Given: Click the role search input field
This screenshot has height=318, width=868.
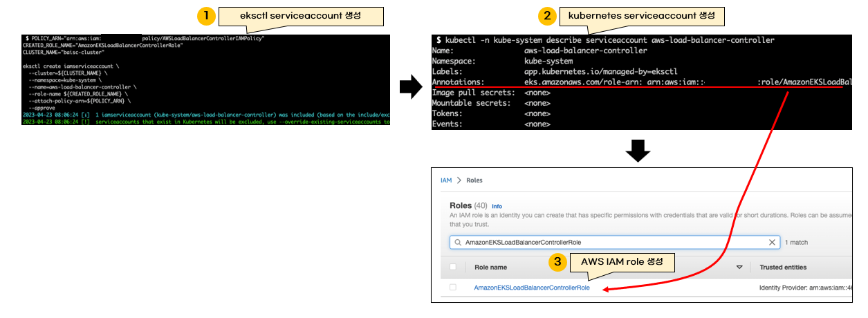Looking at the screenshot, I should click(616, 243).
